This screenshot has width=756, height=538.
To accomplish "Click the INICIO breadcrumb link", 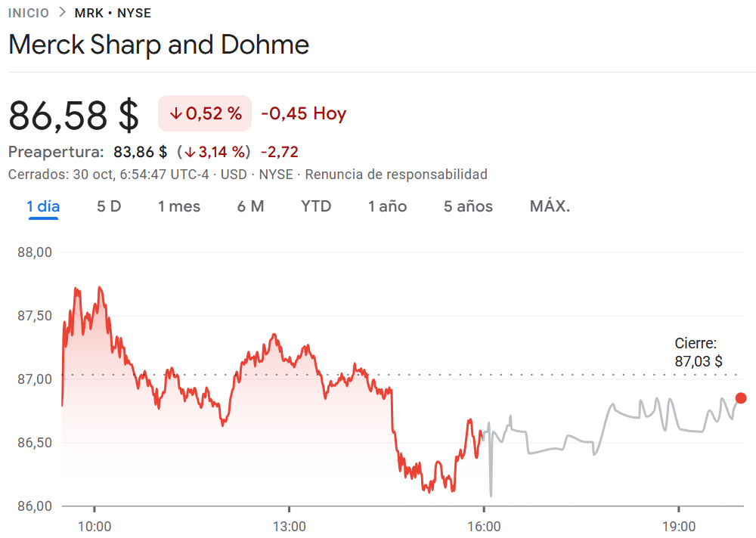I will [x=28, y=13].
